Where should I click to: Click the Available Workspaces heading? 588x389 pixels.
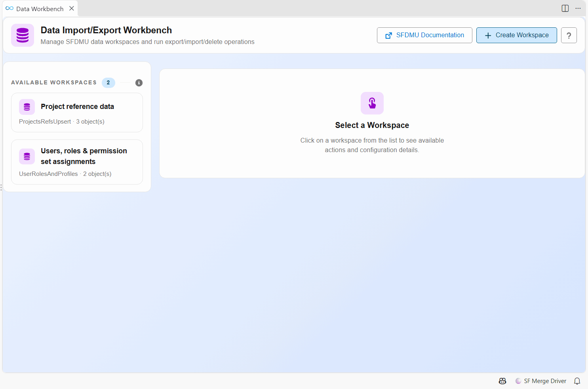tap(54, 82)
